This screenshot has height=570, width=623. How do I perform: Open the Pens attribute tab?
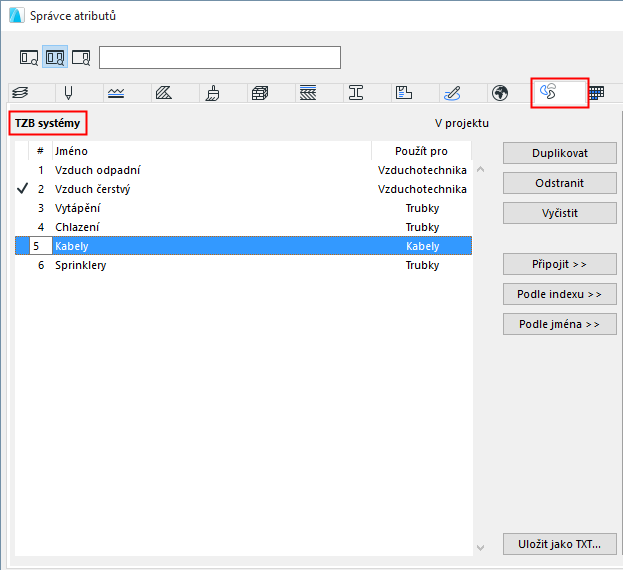pos(68,93)
